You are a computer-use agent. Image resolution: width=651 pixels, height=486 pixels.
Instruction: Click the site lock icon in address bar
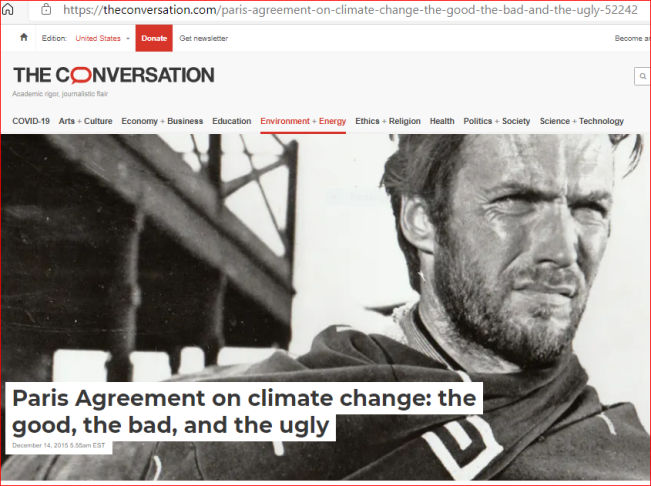(x=46, y=10)
